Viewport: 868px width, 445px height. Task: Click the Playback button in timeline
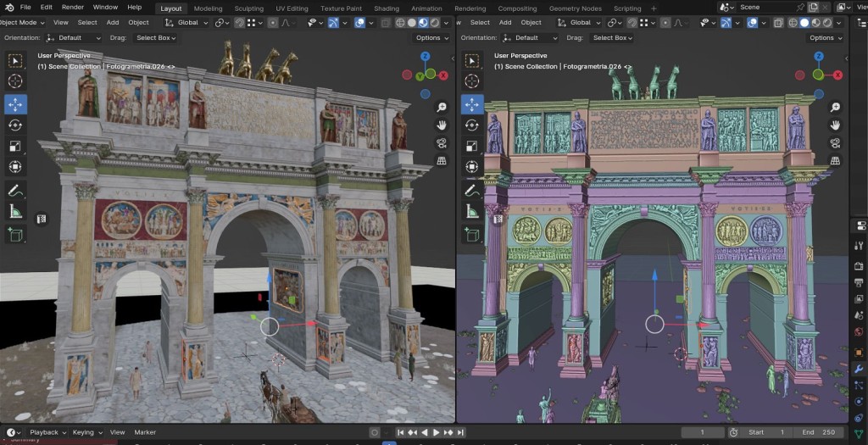pos(46,432)
